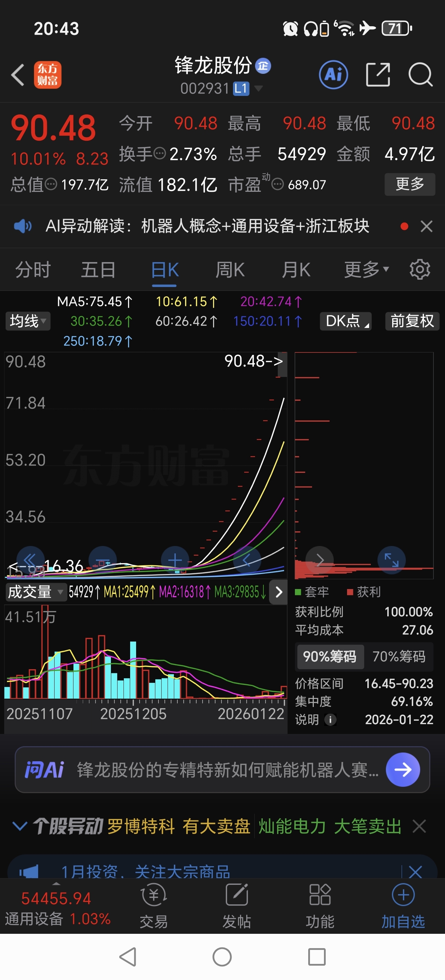Viewport: 445px width, 980px height.
Task: Tap the 锋龙股份 stock title
Action: point(213,65)
